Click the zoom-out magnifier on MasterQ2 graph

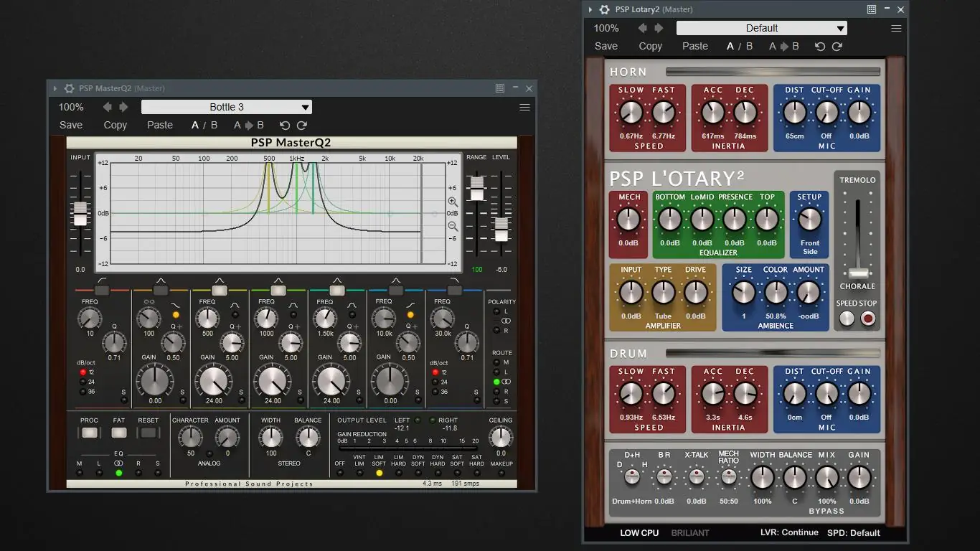453,227
